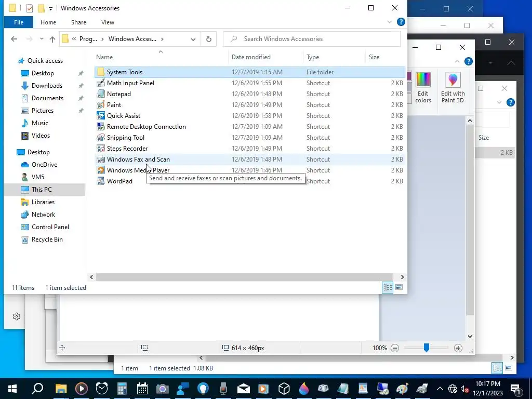Image resolution: width=532 pixels, height=399 pixels.
Task: Show hidden system tray icons
Action: tap(440, 389)
